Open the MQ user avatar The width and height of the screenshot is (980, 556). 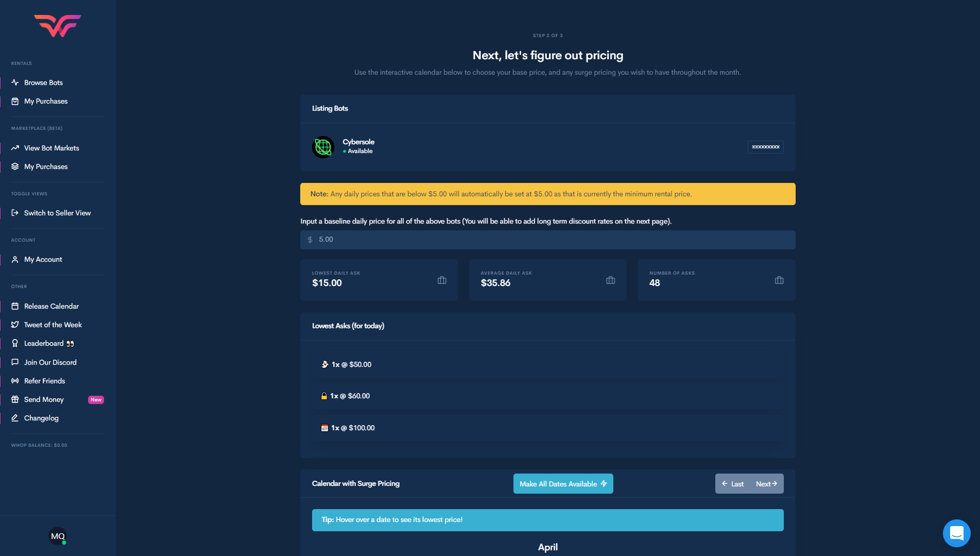pos(58,536)
